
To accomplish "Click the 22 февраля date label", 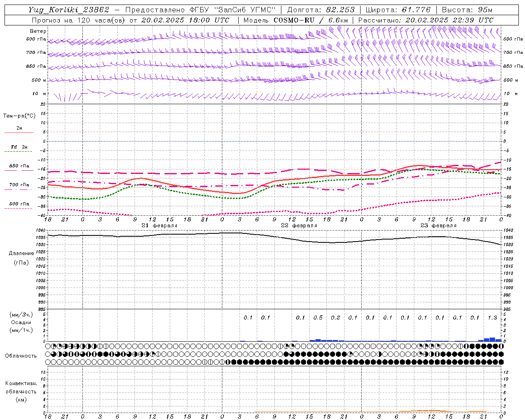I will (x=299, y=226).
